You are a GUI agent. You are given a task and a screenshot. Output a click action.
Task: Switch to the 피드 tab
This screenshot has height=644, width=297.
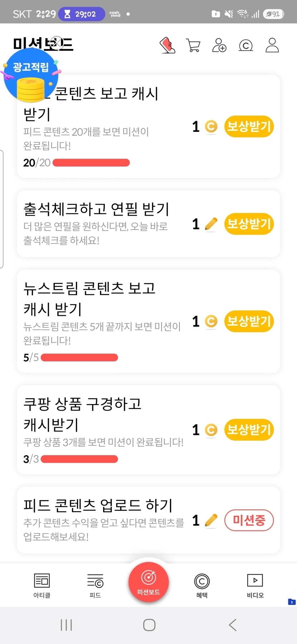95,585
